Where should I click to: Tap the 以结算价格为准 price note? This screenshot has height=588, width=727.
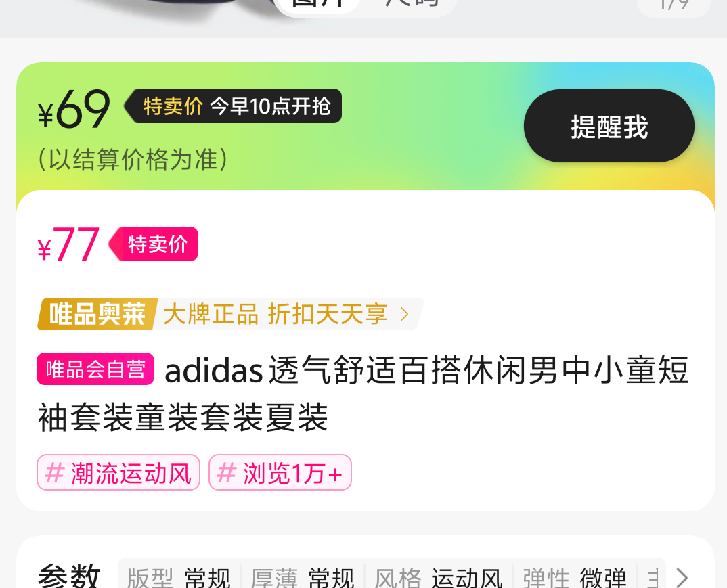[x=133, y=160]
